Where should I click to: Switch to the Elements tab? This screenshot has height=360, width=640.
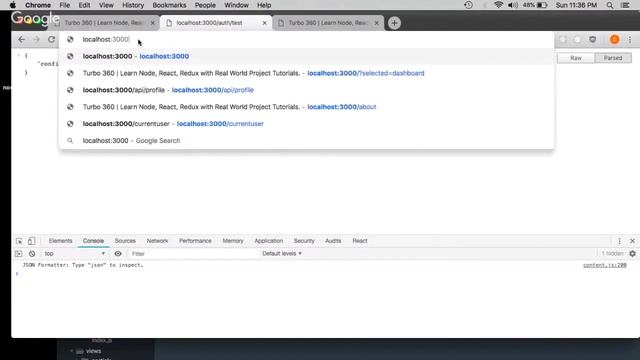[60, 241]
